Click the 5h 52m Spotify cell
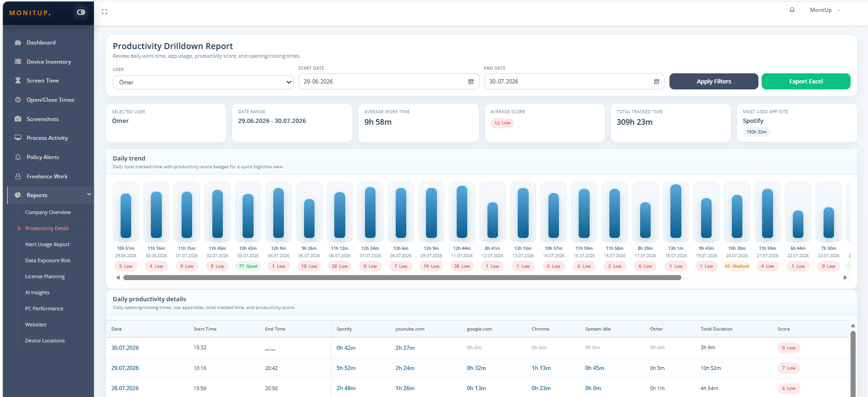This screenshot has width=868, height=397. [346, 368]
